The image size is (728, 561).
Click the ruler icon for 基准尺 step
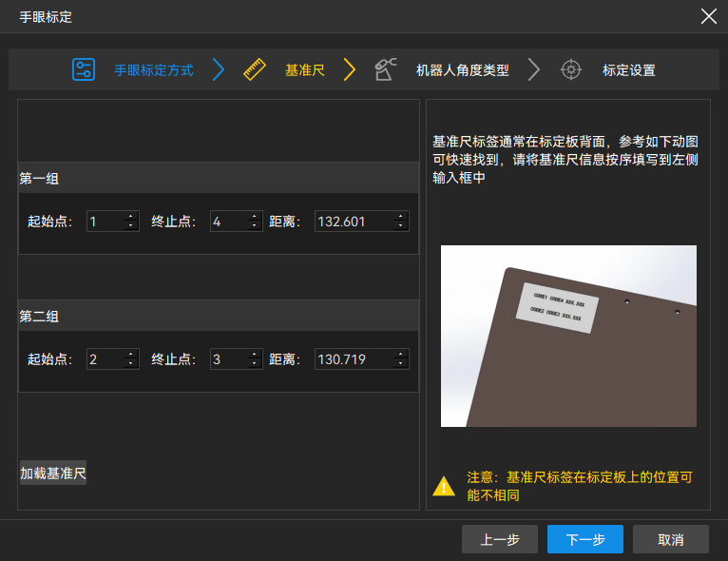(x=254, y=69)
